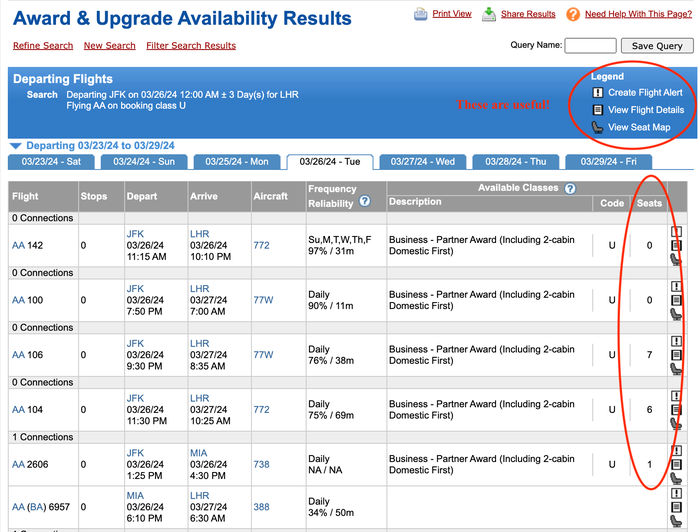
Task: Focus the Query Name input field
Action: [x=590, y=46]
